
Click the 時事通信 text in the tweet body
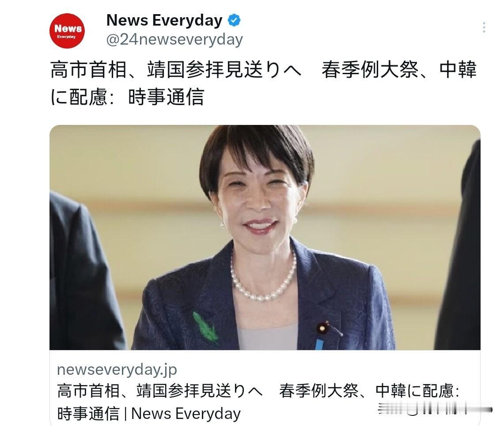pyautogui.click(x=166, y=97)
